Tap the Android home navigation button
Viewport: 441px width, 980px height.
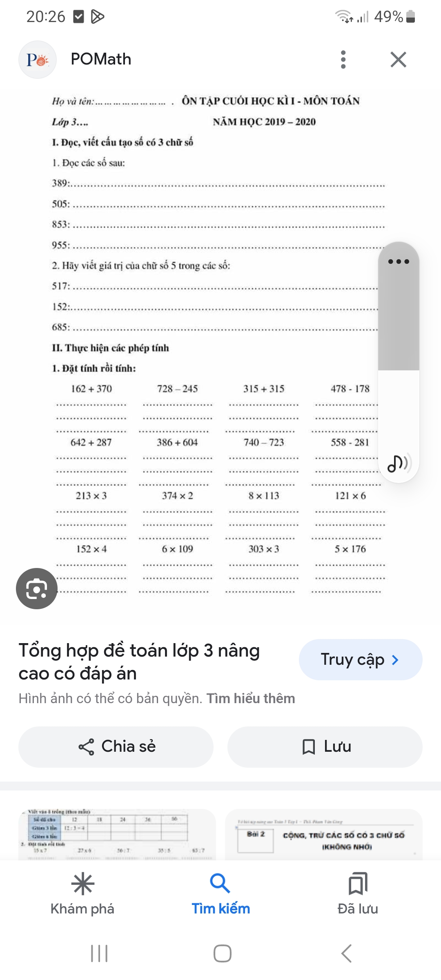click(x=222, y=954)
